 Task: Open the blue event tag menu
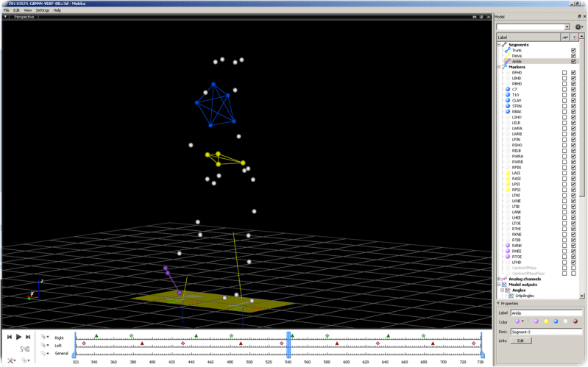point(26,360)
